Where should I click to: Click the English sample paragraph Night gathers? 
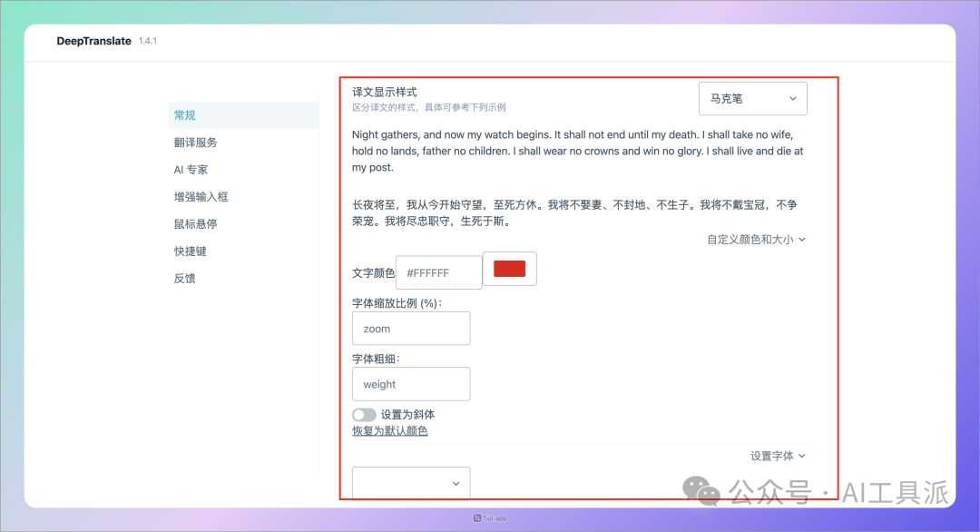coord(578,151)
